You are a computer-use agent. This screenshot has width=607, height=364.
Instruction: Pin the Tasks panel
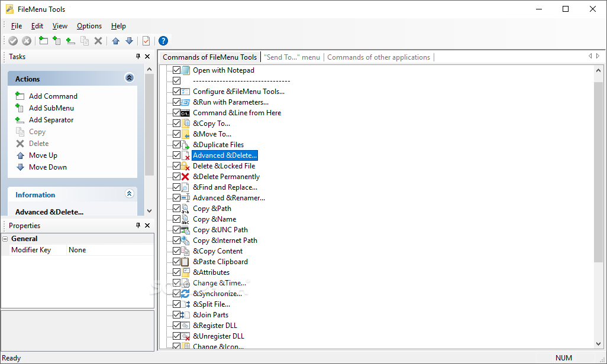tap(138, 57)
